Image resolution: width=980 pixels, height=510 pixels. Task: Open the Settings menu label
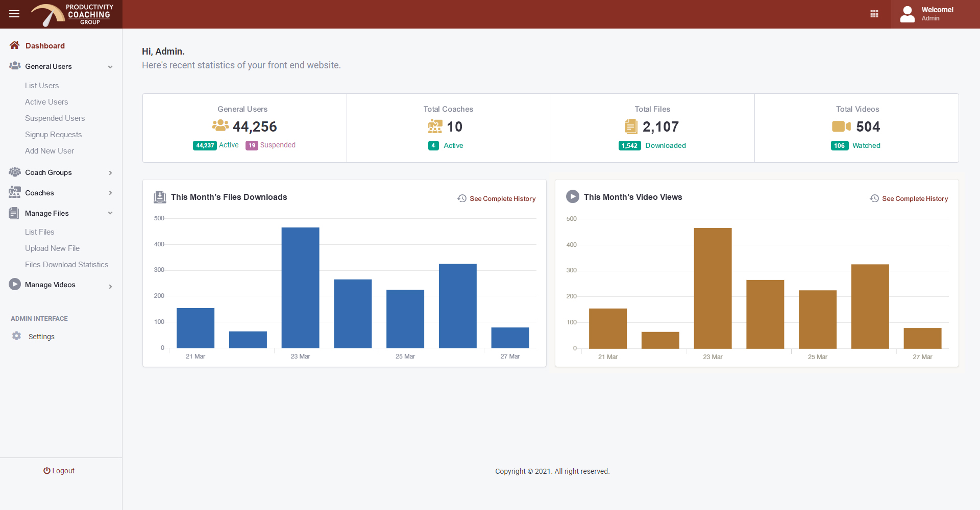pyautogui.click(x=41, y=337)
